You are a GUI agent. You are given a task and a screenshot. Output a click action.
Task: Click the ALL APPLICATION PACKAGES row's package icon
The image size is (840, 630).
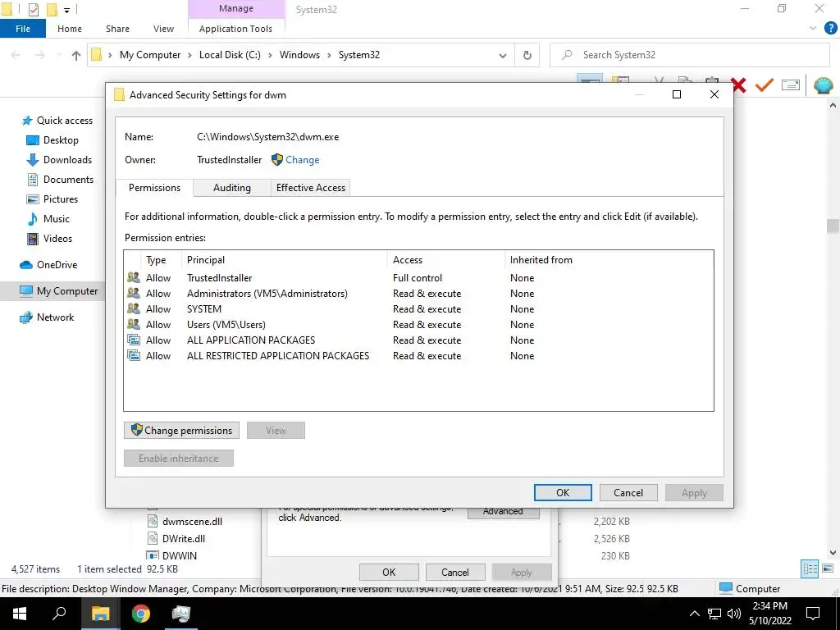(134, 340)
